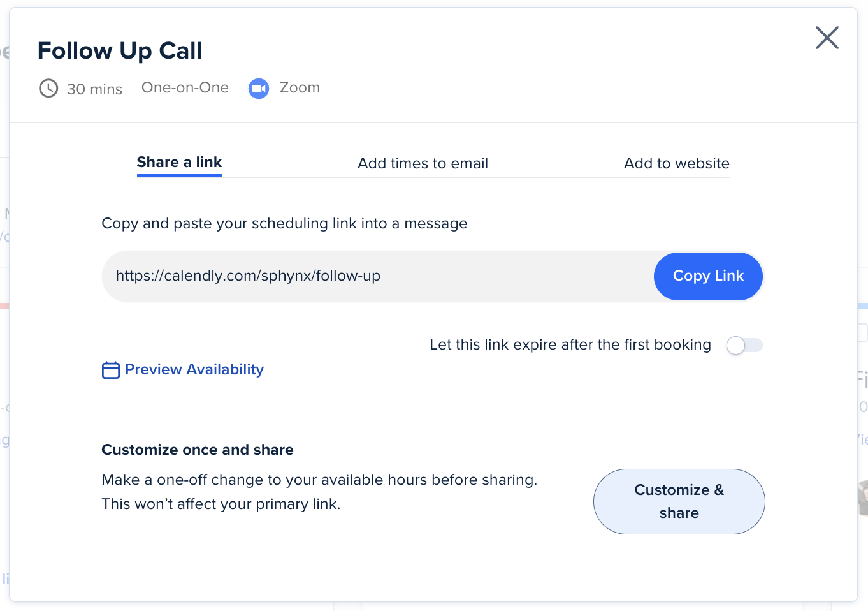Screen dimensions: 868x611
Task: Click the calendly scheduling link field
Action: tap(376, 276)
